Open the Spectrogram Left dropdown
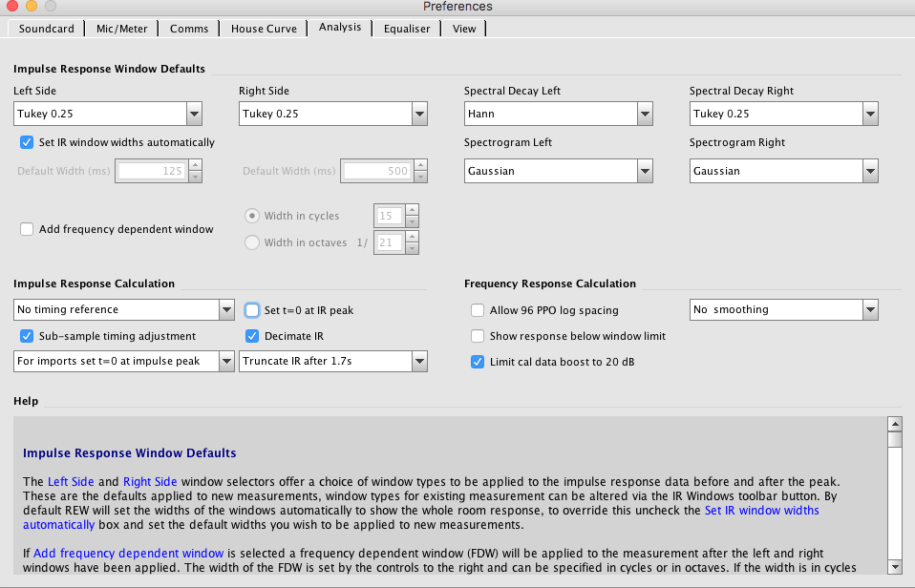 [x=559, y=171]
